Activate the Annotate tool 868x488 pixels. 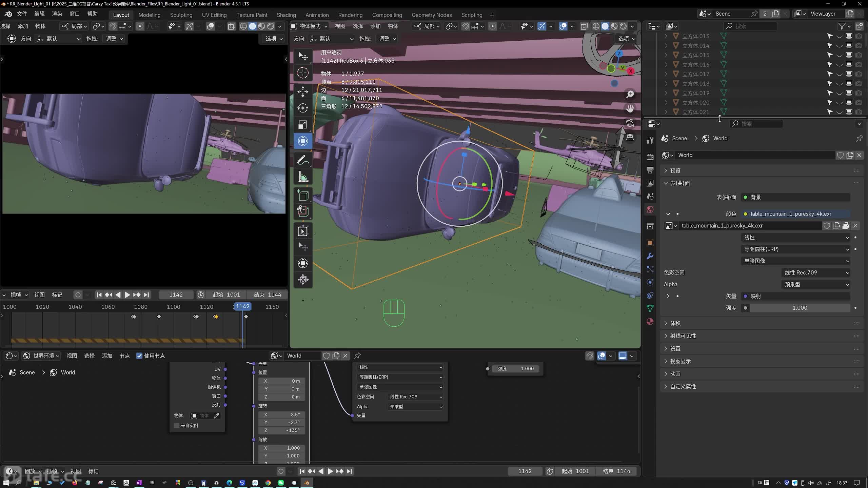point(303,160)
